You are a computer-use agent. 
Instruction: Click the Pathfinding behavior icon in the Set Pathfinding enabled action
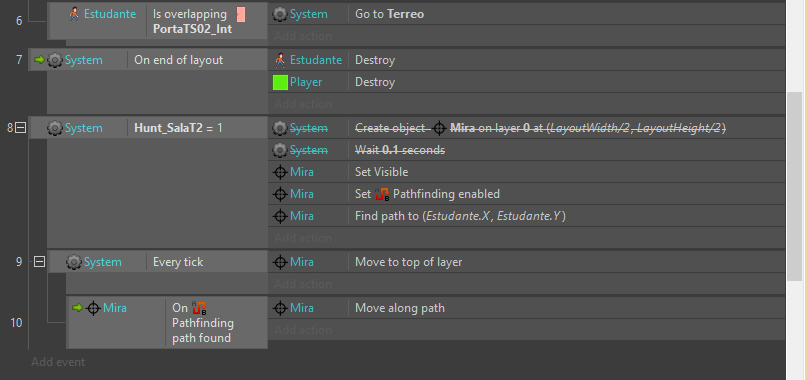382,194
